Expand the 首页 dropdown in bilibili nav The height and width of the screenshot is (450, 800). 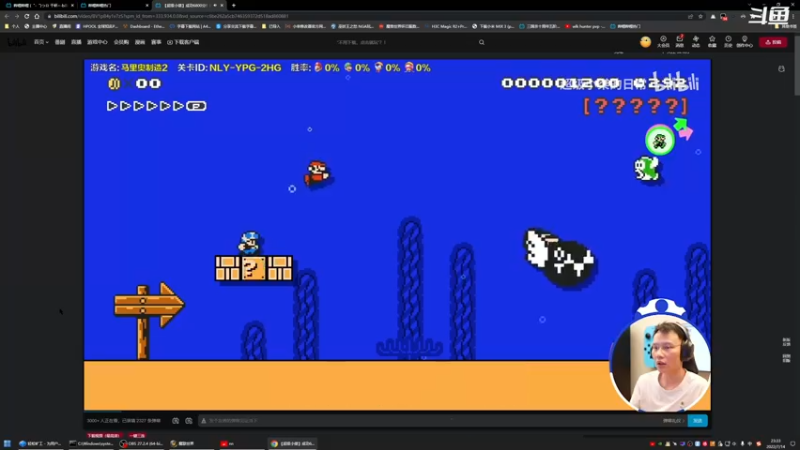tap(41, 42)
